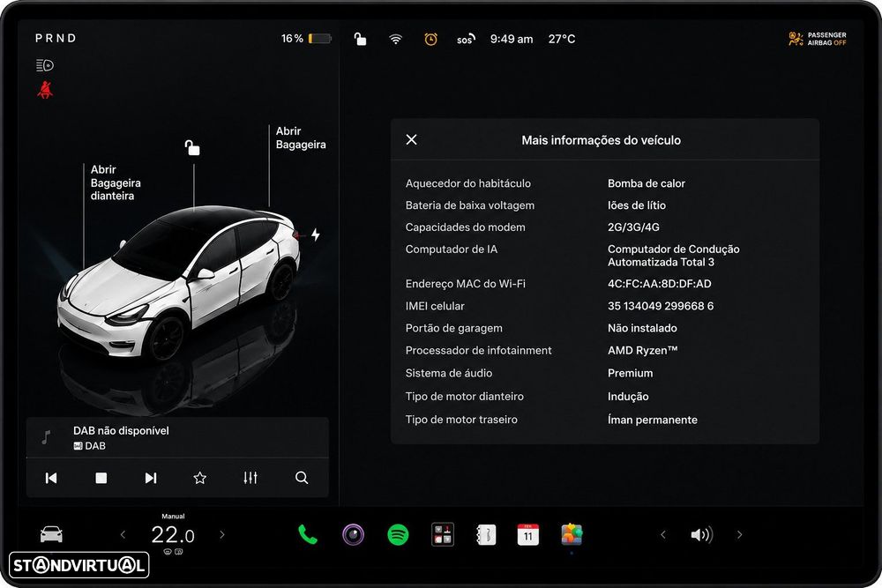
Task: Select the Computador de Condução Automatizada Total 3 value
Action: click(673, 256)
